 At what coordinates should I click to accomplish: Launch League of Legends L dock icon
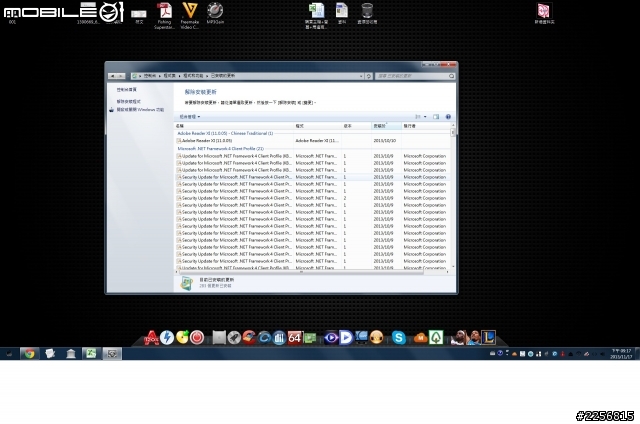click(x=489, y=338)
